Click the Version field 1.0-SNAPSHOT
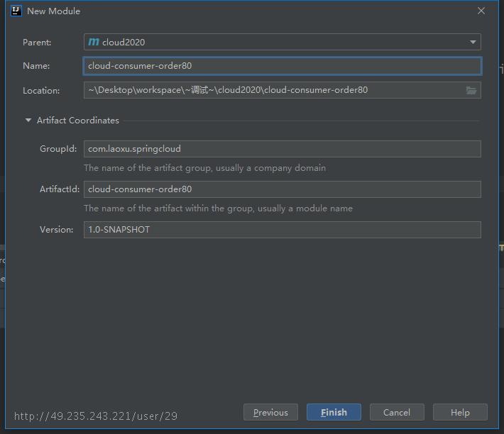The height and width of the screenshot is (434, 504). point(283,230)
